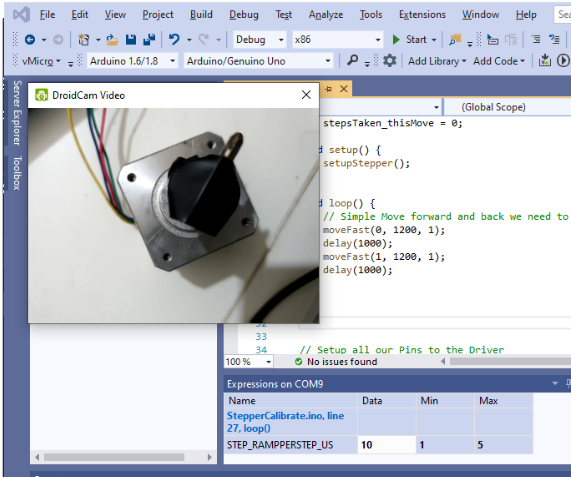The width and height of the screenshot is (571, 477).
Task: Expand the Start button dropdown arrow
Action: [x=434, y=40]
